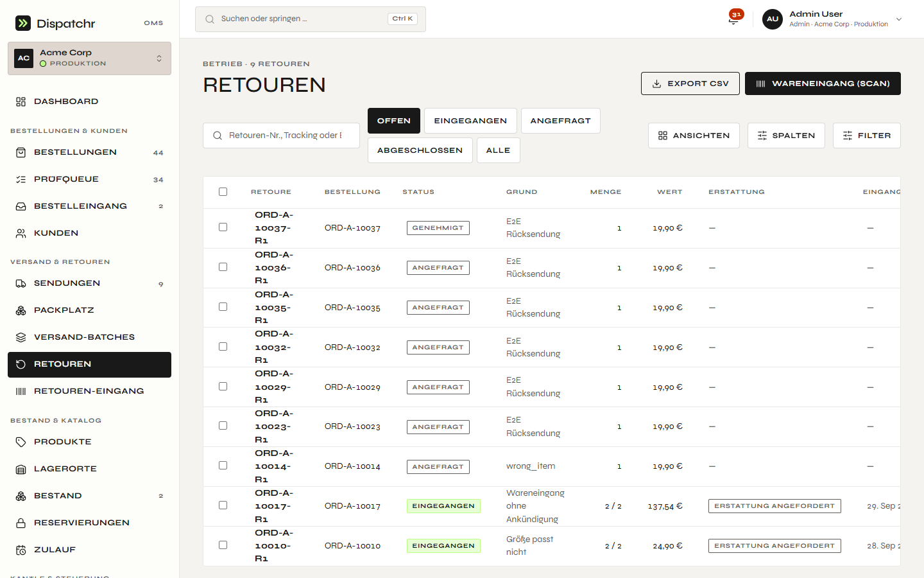This screenshot has height=578, width=924.
Task: Click the AU user avatar
Action: [x=773, y=19]
